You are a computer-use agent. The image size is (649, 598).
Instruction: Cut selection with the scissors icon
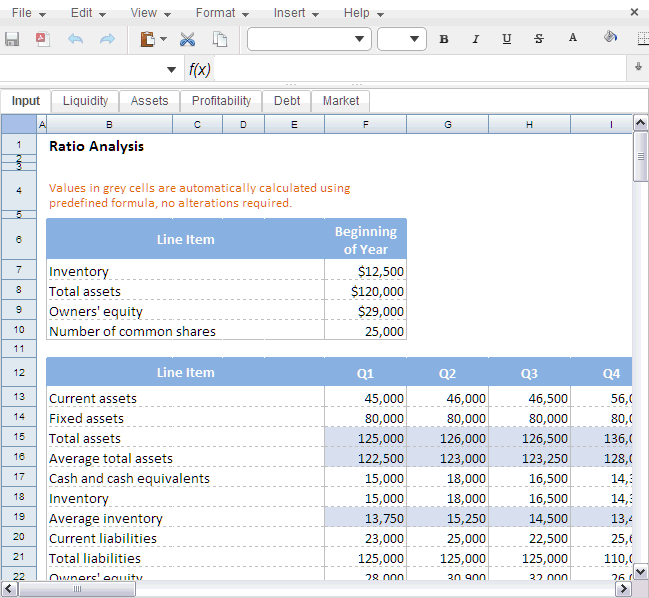point(187,39)
